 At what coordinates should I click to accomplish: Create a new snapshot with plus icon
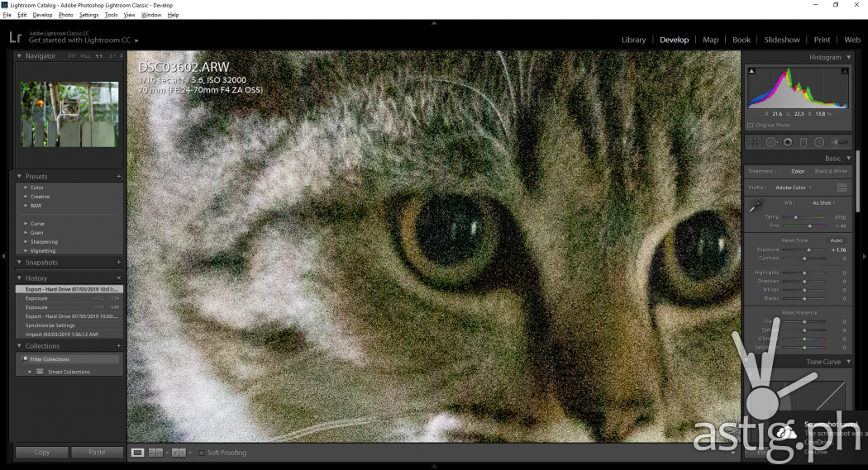pyautogui.click(x=118, y=262)
